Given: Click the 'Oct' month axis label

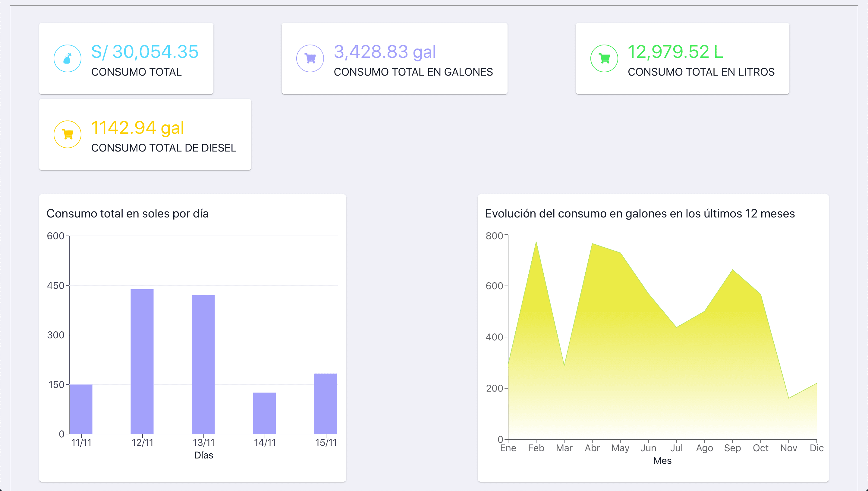Looking at the screenshot, I should [x=761, y=448].
